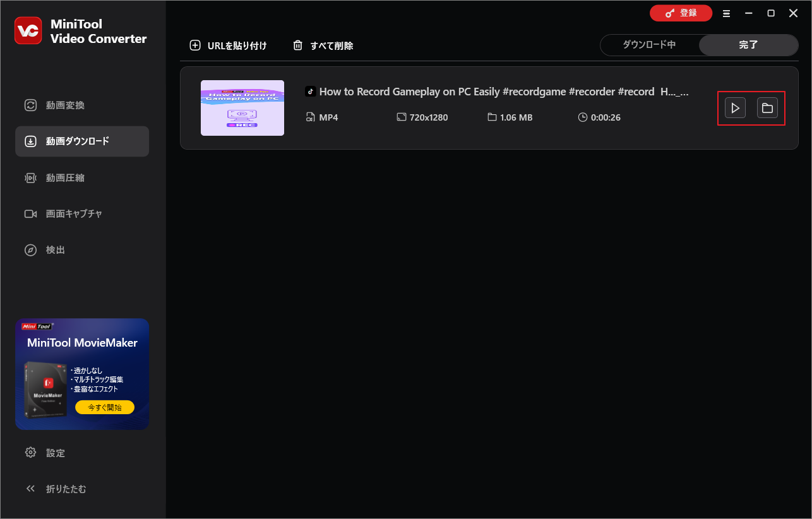Switch to the 完了 tab
This screenshot has height=519, width=812.
[748, 45]
